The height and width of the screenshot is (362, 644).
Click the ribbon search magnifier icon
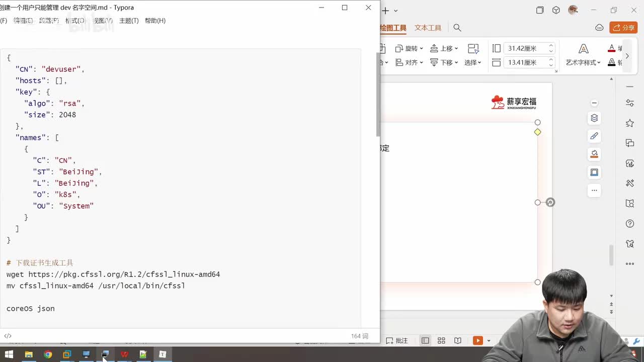pyautogui.click(x=457, y=28)
